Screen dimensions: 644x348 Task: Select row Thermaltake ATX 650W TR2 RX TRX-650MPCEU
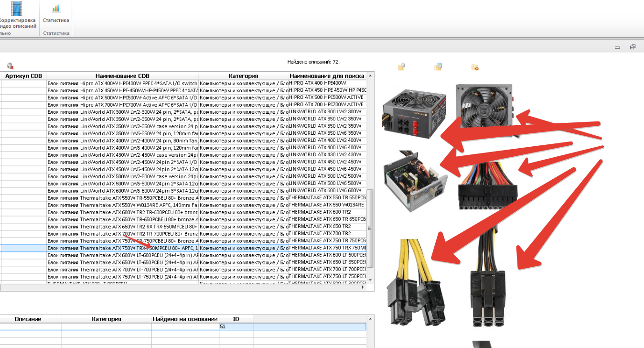(183, 227)
